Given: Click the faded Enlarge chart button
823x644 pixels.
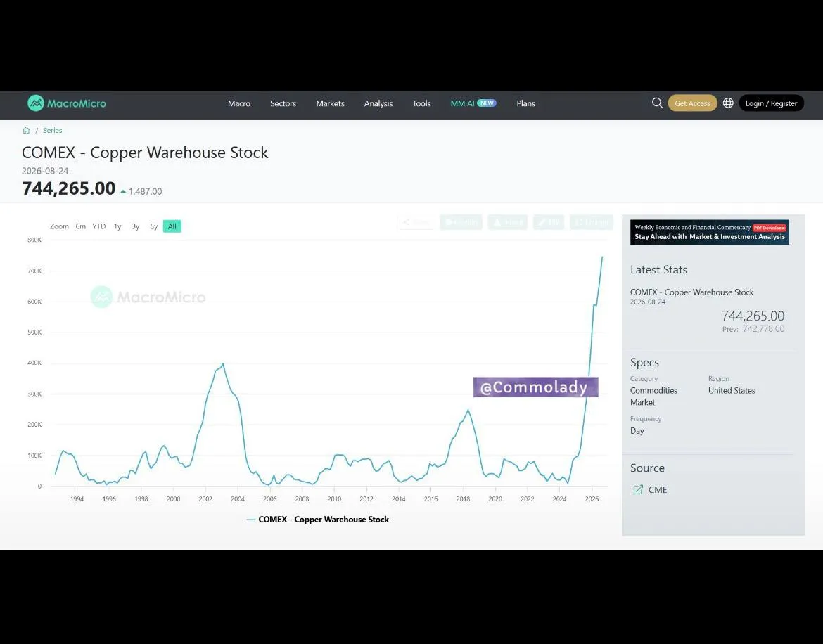Looking at the screenshot, I should pyautogui.click(x=592, y=222).
